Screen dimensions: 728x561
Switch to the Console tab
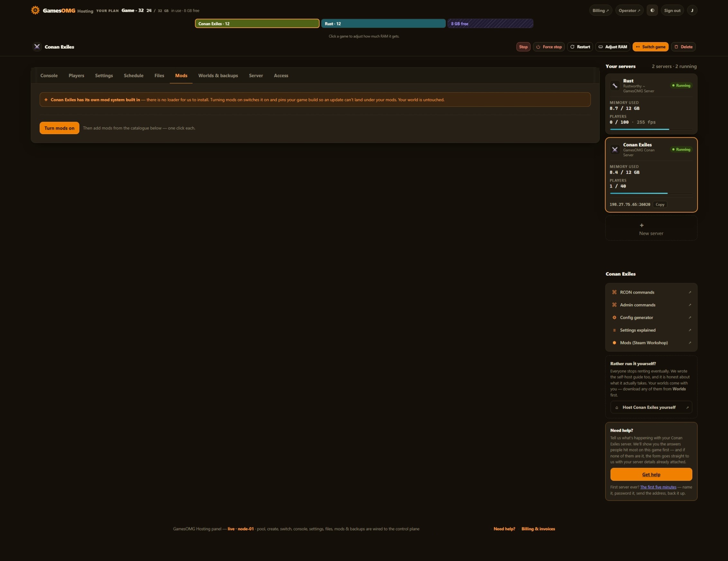pyautogui.click(x=49, y=76)
